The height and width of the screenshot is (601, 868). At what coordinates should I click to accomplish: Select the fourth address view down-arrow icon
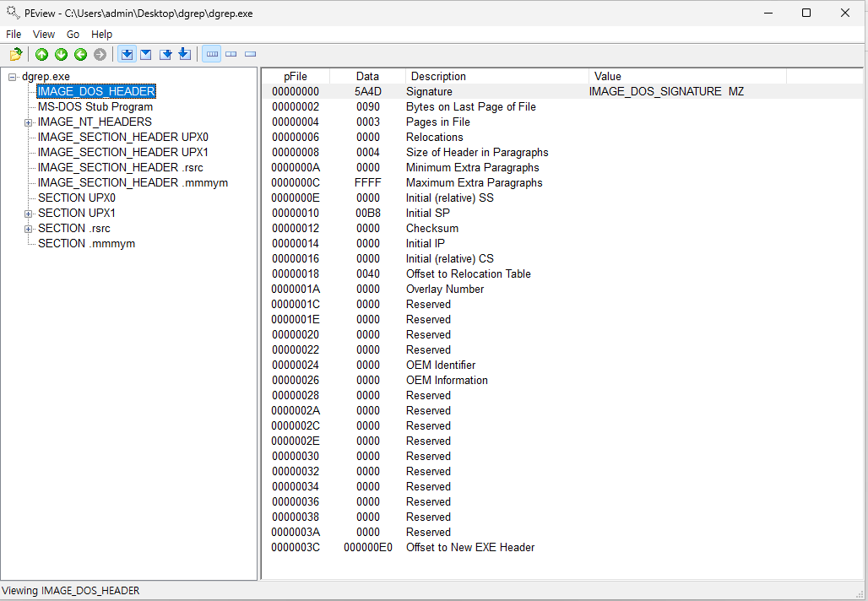tap(185, 54)
